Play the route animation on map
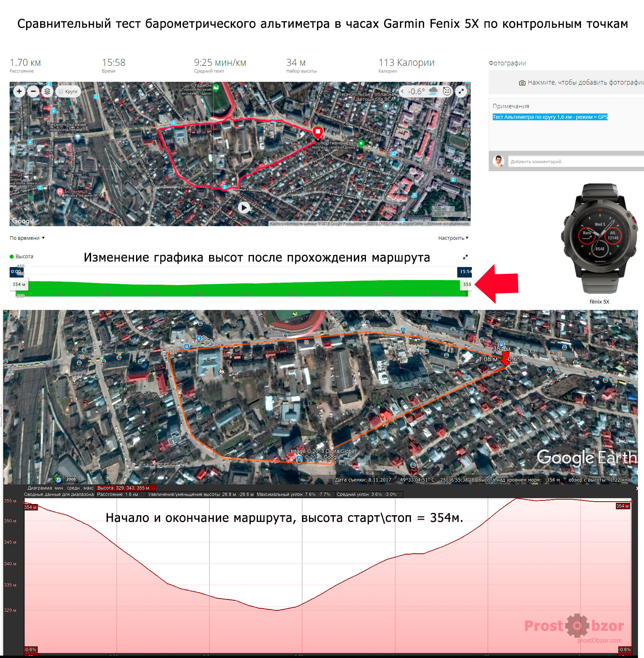 244,207
